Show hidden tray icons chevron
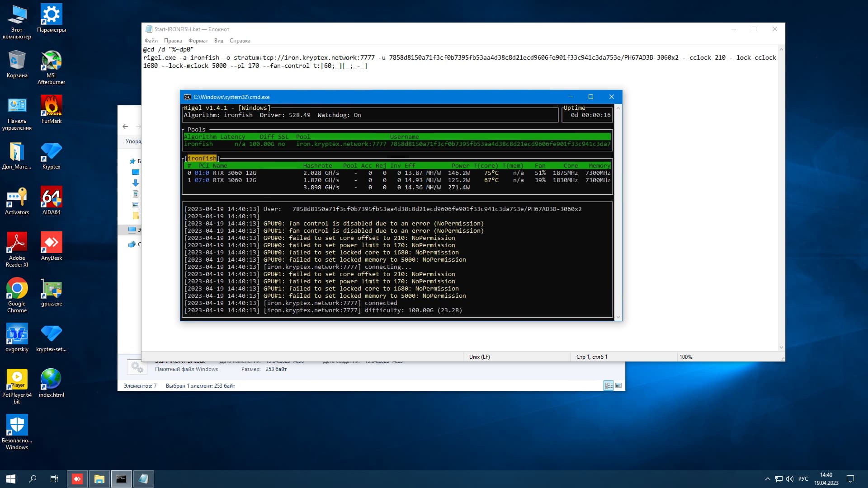This screenshot has width=868, height=488. (768, 479)
